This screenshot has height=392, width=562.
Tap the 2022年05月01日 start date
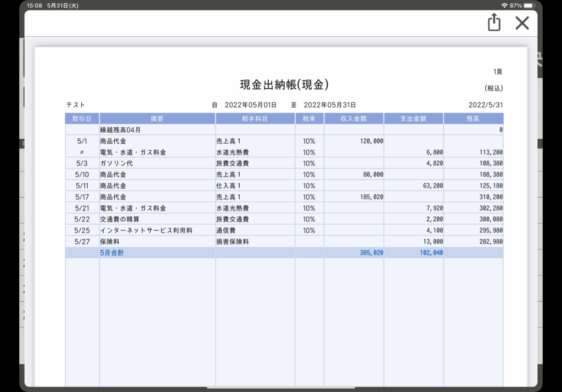click(x=250, y=105)
